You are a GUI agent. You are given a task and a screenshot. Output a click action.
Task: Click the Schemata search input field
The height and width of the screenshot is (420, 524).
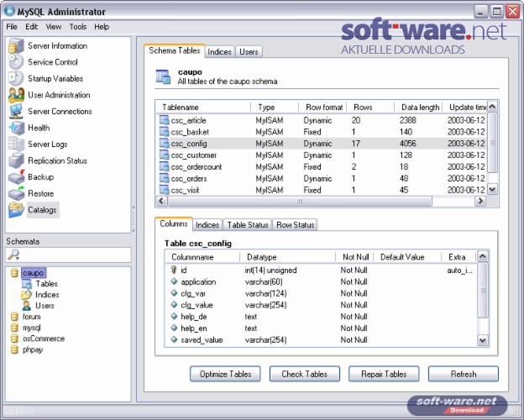[69, 255]
